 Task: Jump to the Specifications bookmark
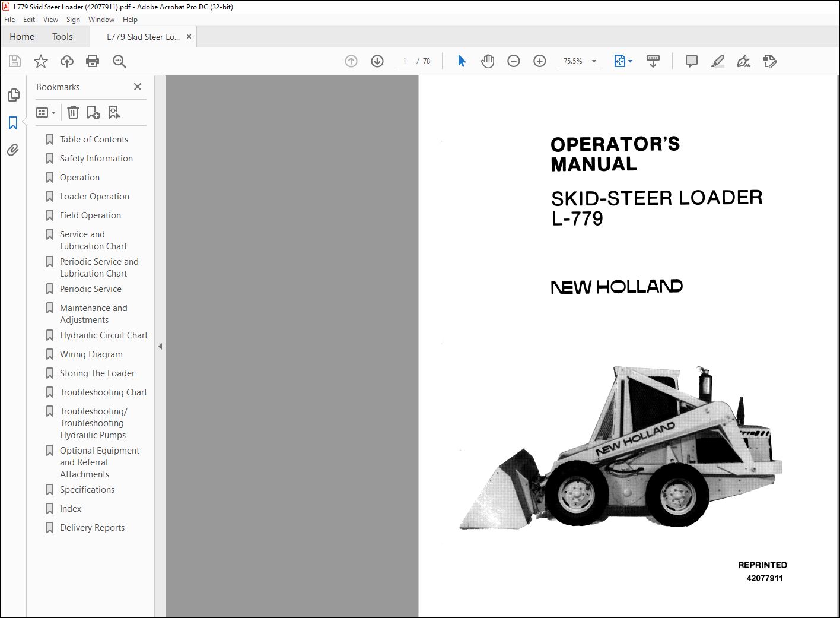pyautogui.click(x=87, y=490)
